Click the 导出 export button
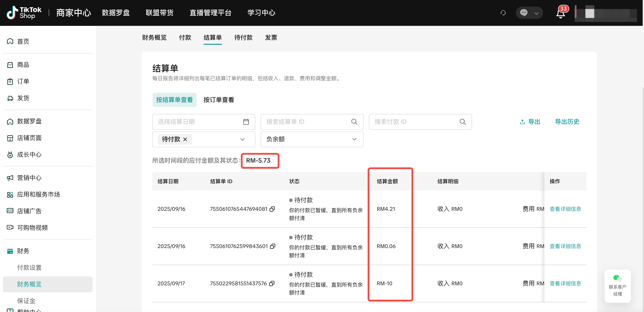Image resolution: width=644 pixels, height=312 pixels. coord(530,122)
